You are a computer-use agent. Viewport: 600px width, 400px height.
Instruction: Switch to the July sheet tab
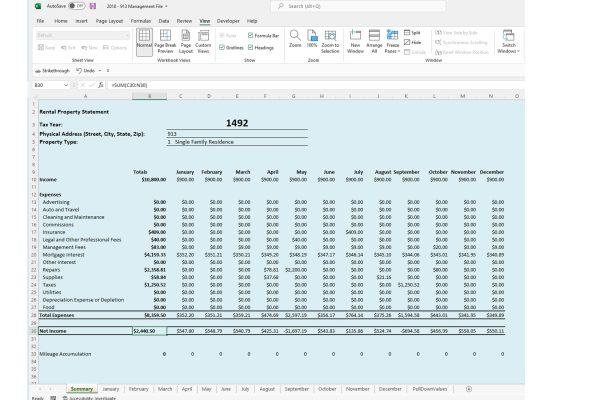point(245,389)
